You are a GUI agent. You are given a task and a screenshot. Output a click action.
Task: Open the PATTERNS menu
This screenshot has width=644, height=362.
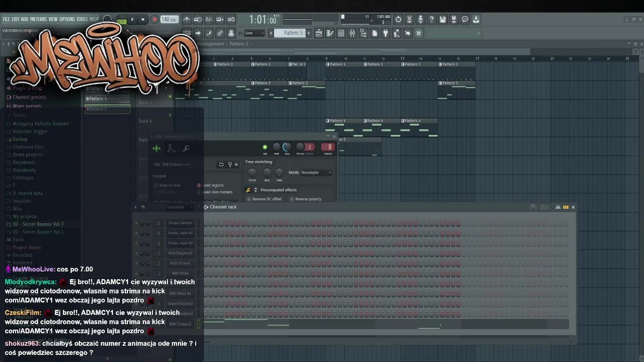(x=38, y=19)
